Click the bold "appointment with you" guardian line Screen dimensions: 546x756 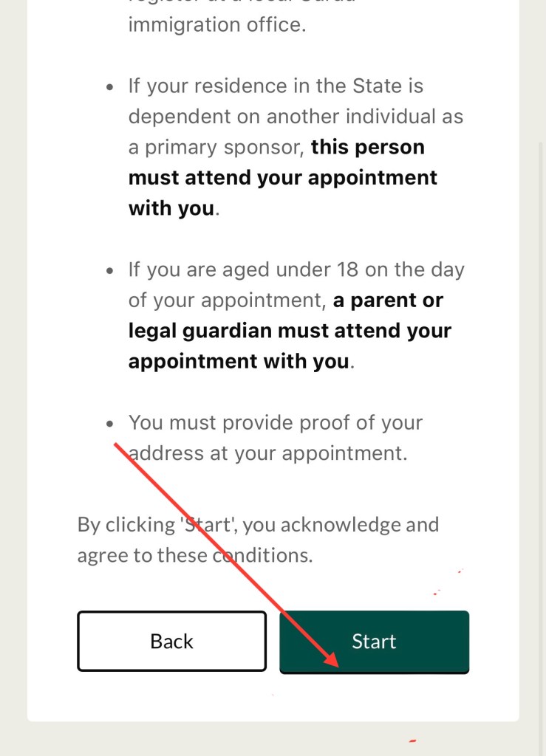point(238,362)
